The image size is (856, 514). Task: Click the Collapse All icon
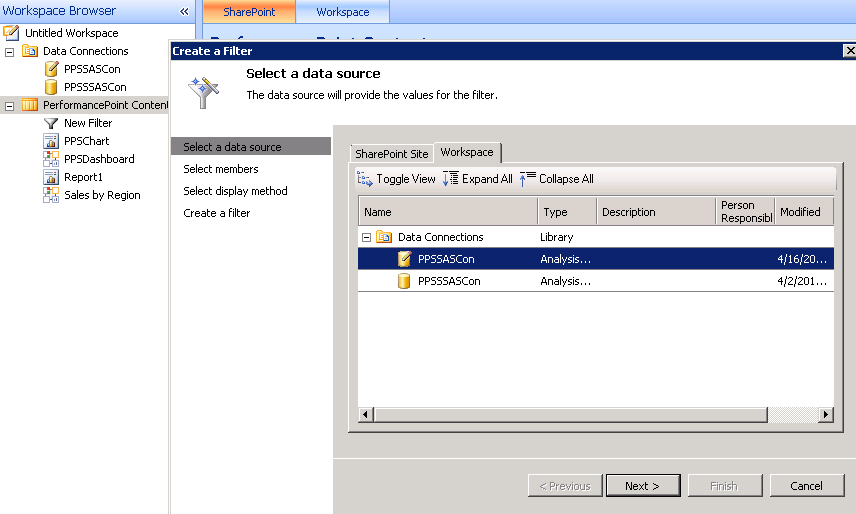(x=527, y=178)
